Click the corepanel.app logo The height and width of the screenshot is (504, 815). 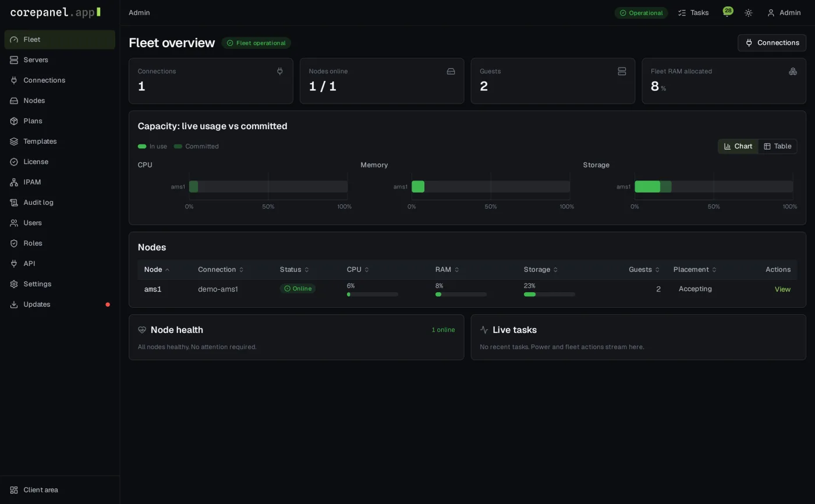(x=55, y=12)
